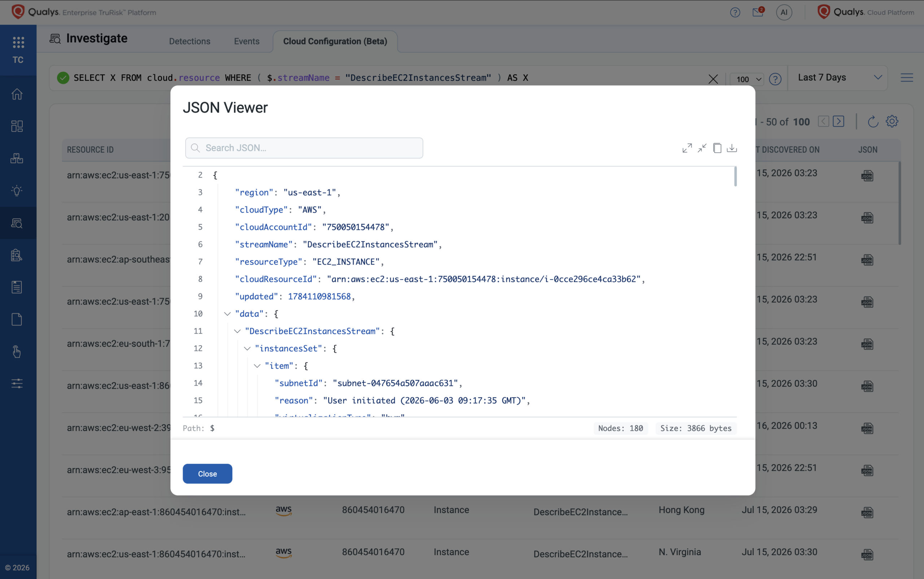Collapse all JSON nodes icon
The width and height of the screenshot is (924, 579).
click(x=702, y=148)
